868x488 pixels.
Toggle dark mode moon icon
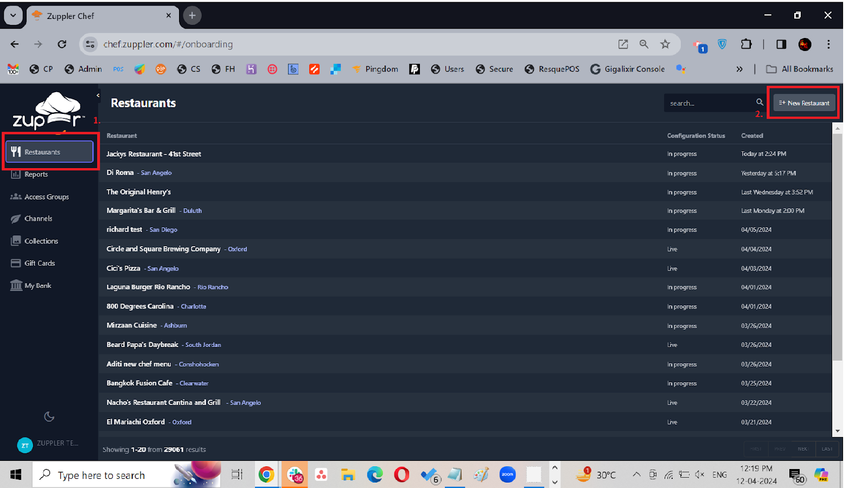[x=49, y=417]
